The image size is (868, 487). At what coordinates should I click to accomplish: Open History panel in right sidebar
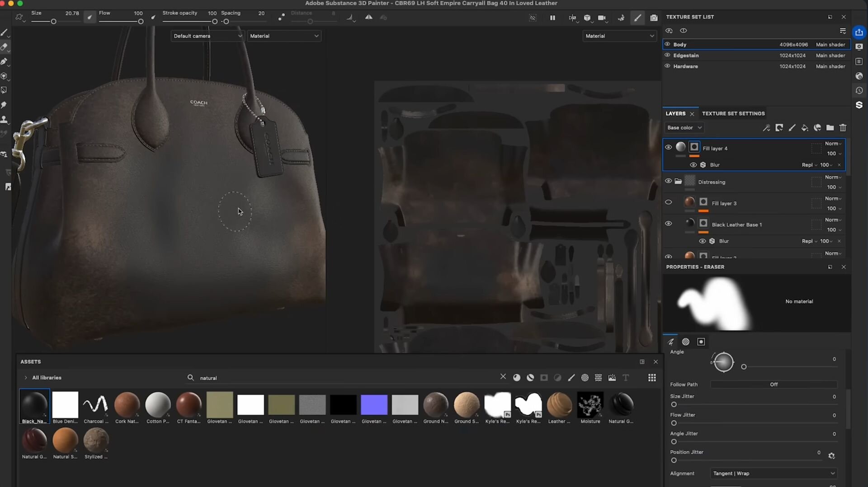(x=859, y=90)
